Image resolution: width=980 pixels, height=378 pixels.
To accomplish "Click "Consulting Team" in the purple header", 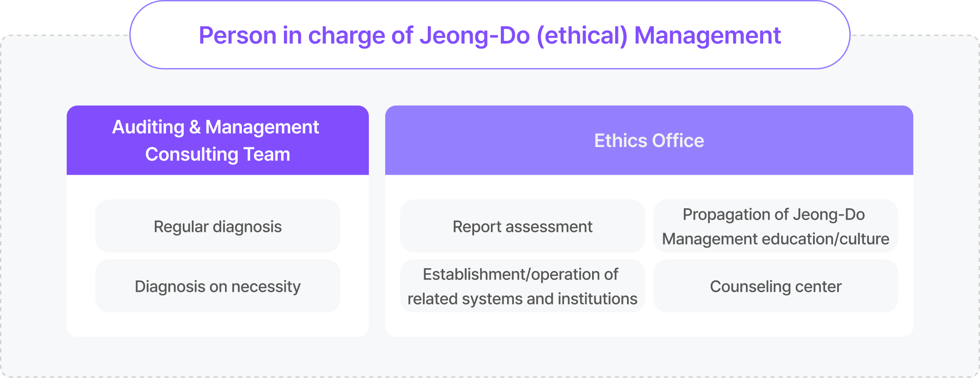I will coord(217,154).
